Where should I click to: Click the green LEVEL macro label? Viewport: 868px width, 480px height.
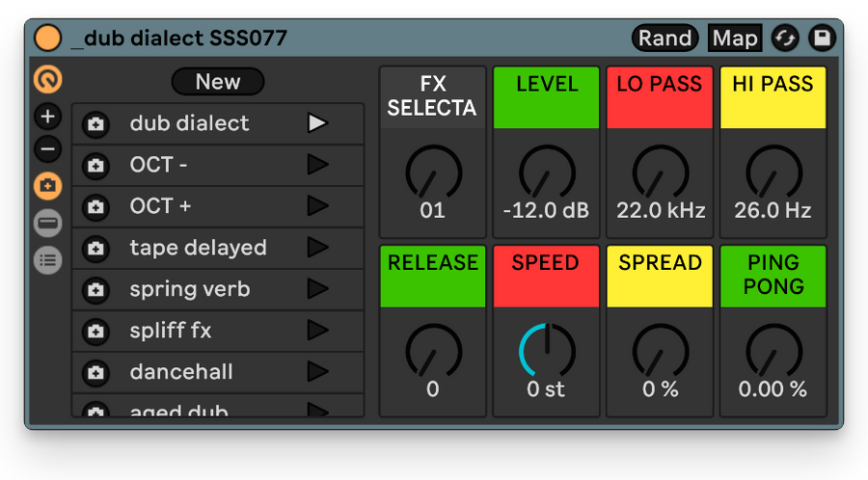tap(547, 98)
